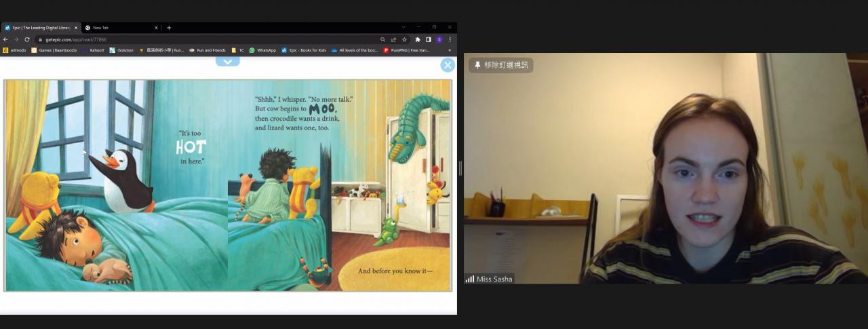This screenshot has height=329, width=868.
Task: Open the Chrome profile avatar
Action: (439, 39)
